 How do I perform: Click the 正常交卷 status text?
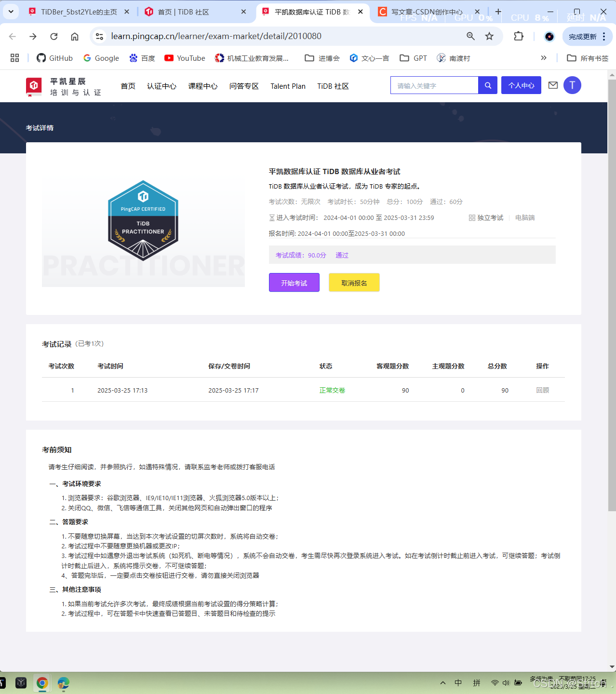point(332,390)
